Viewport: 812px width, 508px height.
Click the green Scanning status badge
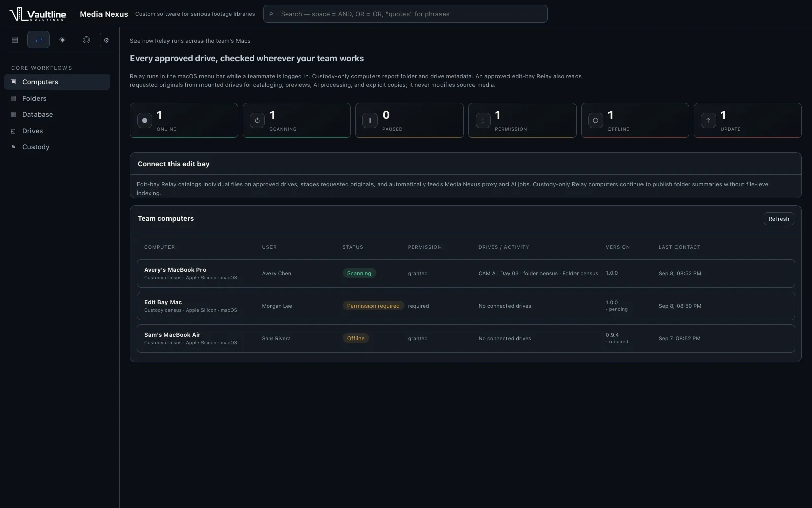(x=359, y=273)
